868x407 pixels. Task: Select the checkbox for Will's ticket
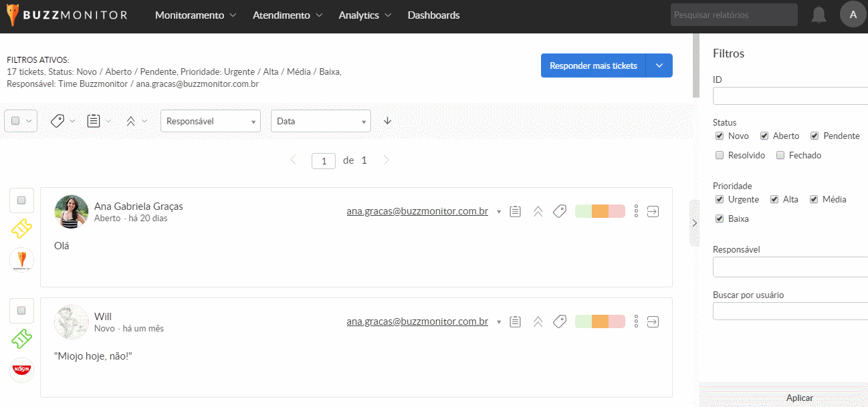click(x=21, y=311)
